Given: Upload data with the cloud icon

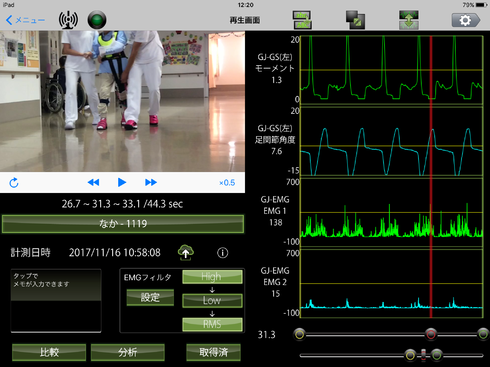Looking at the screenshot, I should pos(186,253).
